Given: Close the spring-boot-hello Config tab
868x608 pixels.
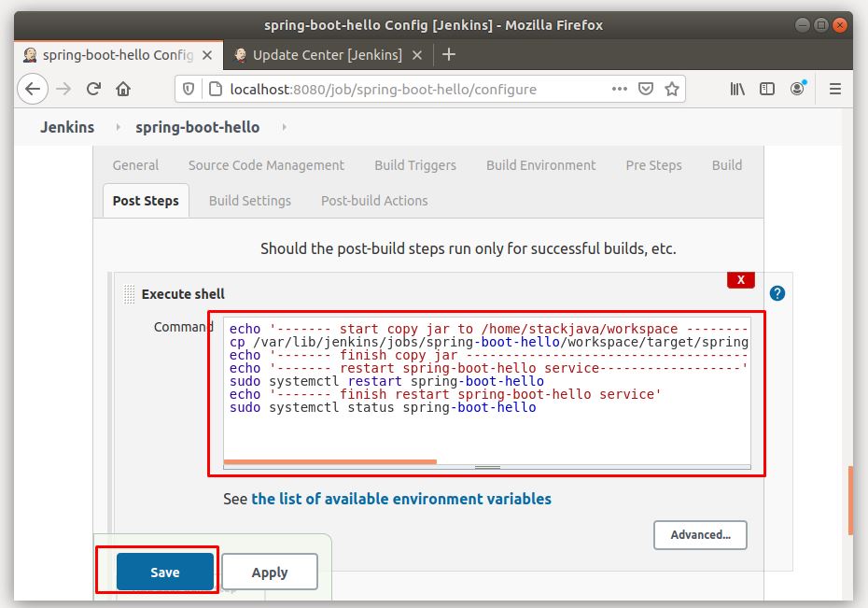Looking at the screenshot, I should [x=207, y=55].
